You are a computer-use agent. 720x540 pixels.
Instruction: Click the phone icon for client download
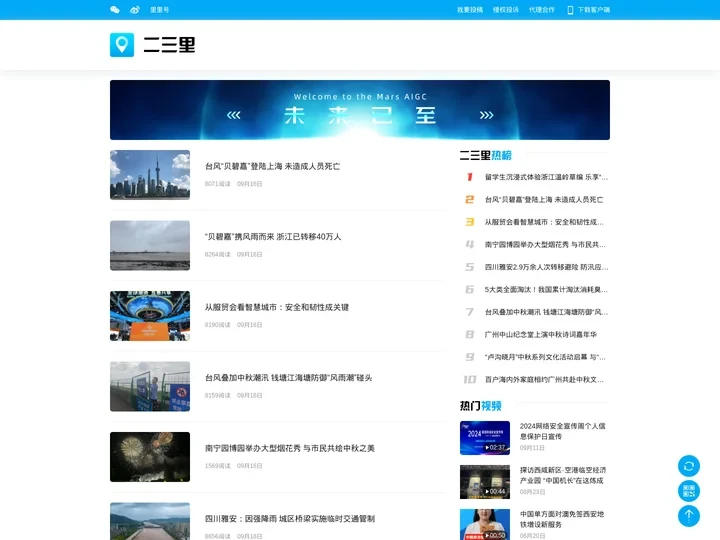tap(570, 10)
